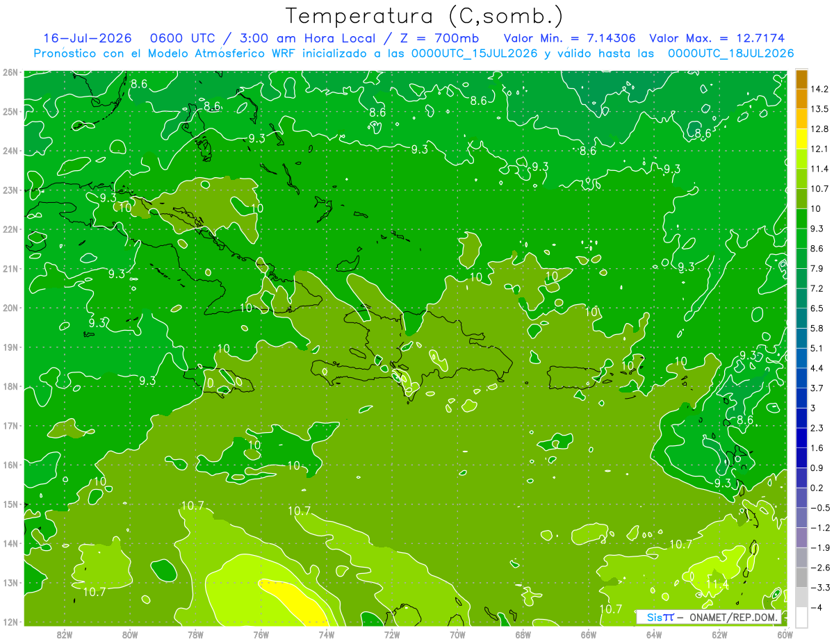
Task: Click the latitude axis label "15N"
Action: (x=10, y=504)
